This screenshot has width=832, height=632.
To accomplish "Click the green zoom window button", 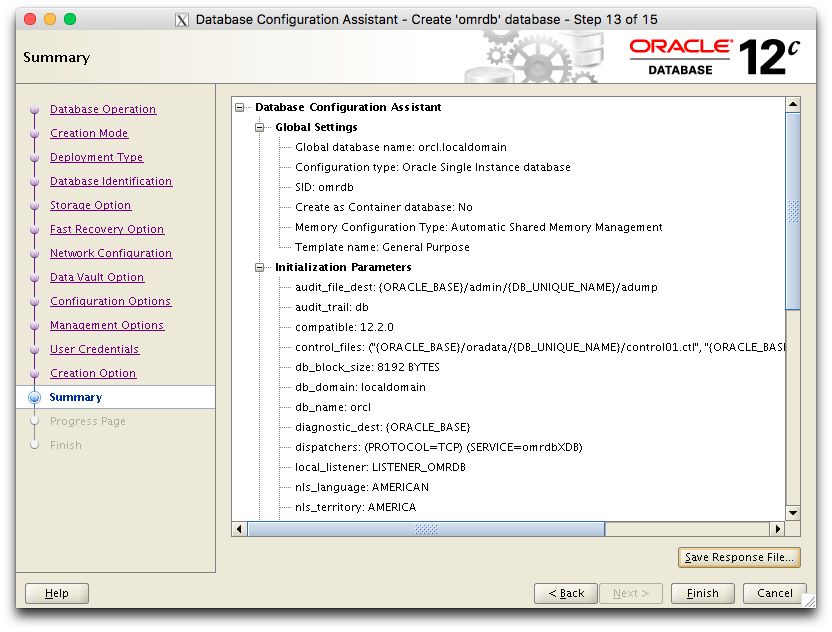I will (70, 20).
